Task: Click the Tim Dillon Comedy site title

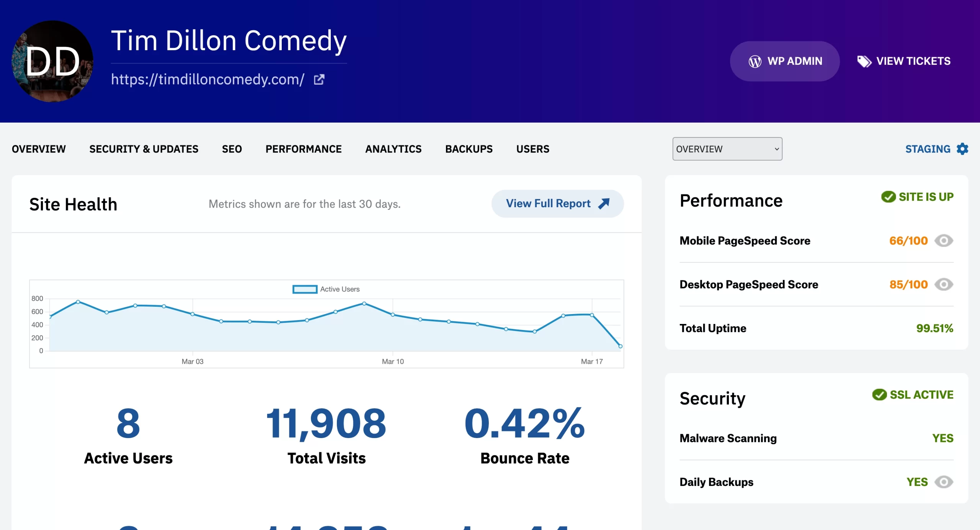Action: (x=229, y=41)
